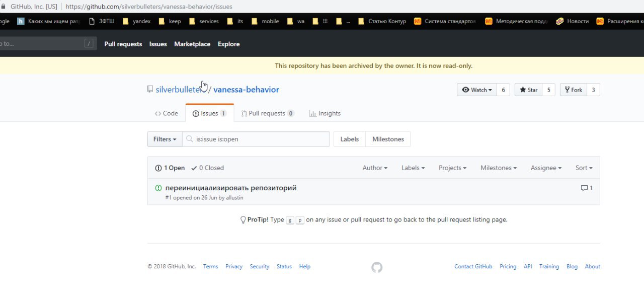Image resolution: width=644 pixels, height=303 pixels.
Task: Open the Assignee filter dropdown
Action: pyautogui.click(x=546, y=168)
